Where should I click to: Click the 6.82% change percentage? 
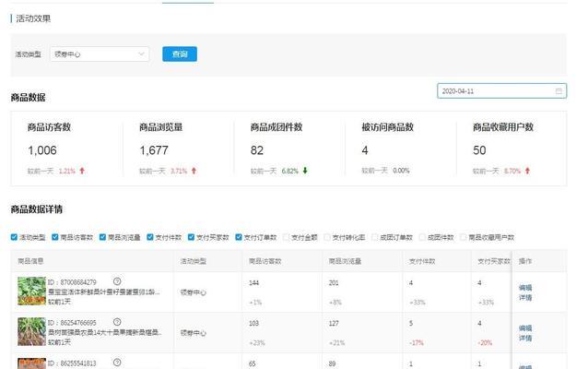pos(290,171)
